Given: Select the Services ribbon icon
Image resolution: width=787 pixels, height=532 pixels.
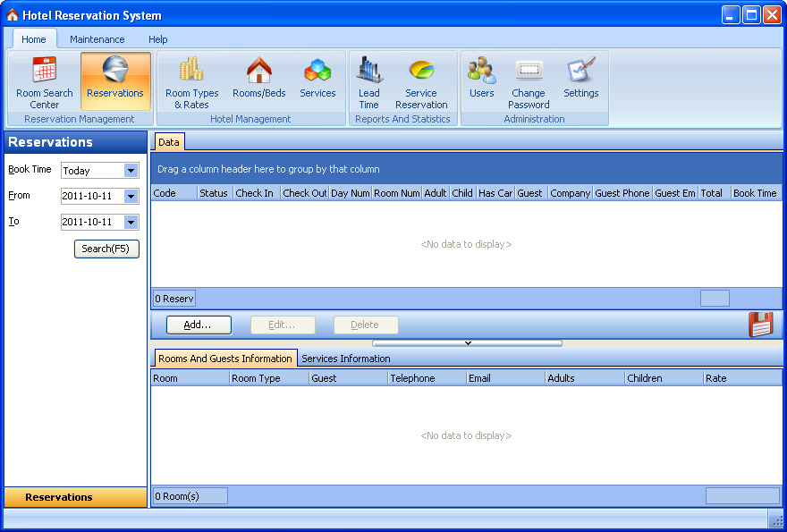Looking at the screenshot, I should [317, 79].
